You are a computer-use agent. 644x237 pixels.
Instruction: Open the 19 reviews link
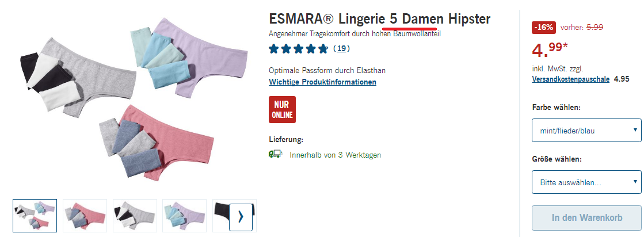click(341, 49)
